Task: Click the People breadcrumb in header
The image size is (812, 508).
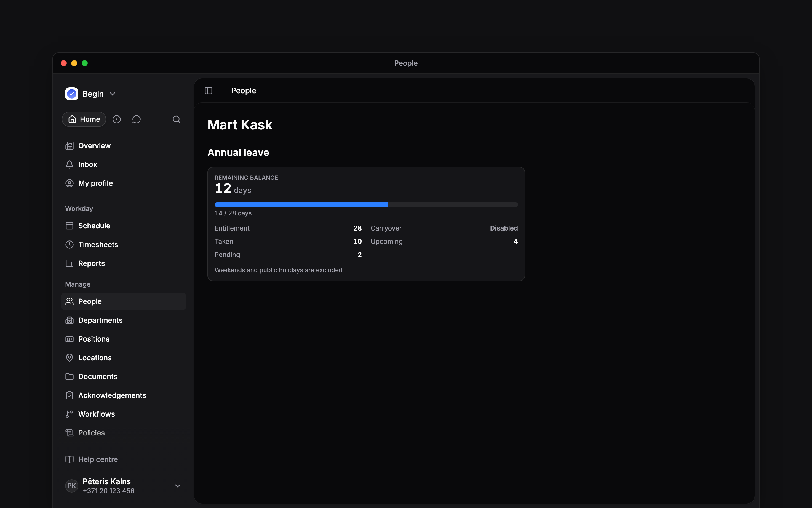Action: tap(244, 91)
